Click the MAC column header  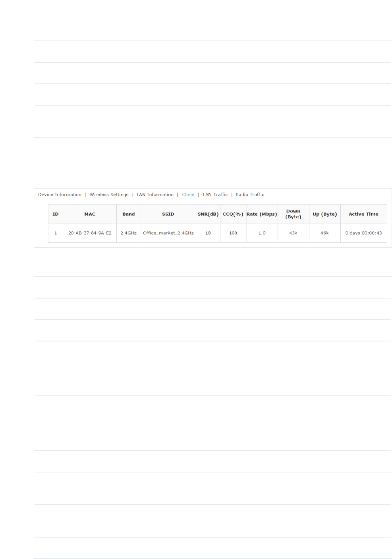click(x=90, y=214)
